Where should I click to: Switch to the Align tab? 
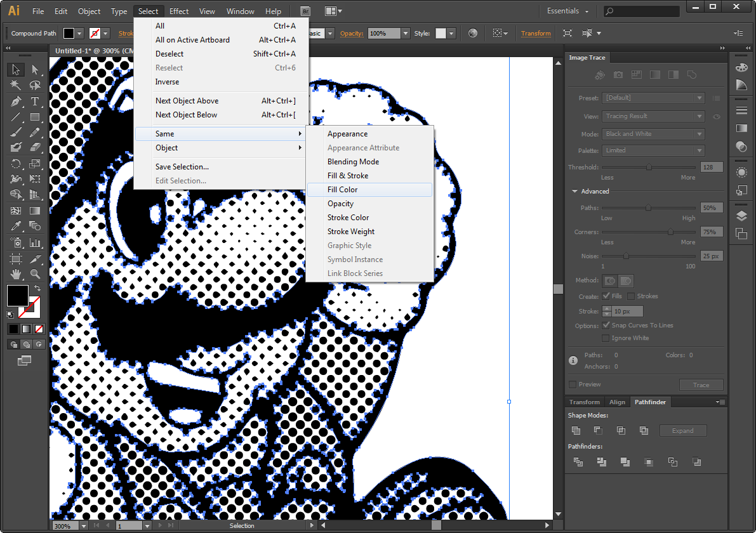point(617,402)
